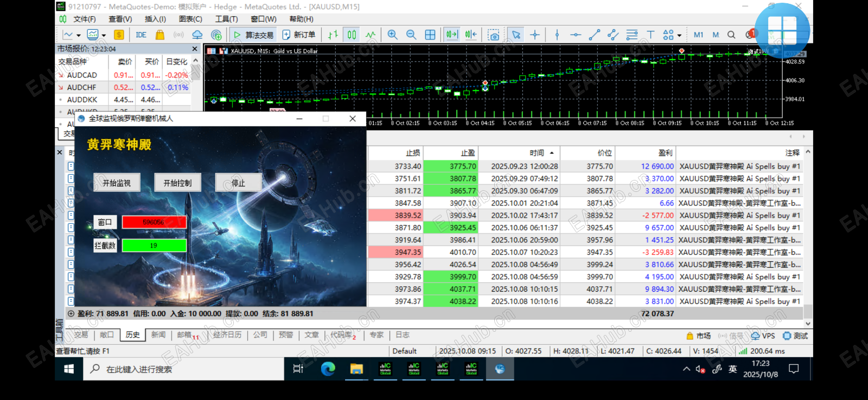Click the gold dollar sign icon
This screenshot has height=400, width=868.
(x=119, y=35)
